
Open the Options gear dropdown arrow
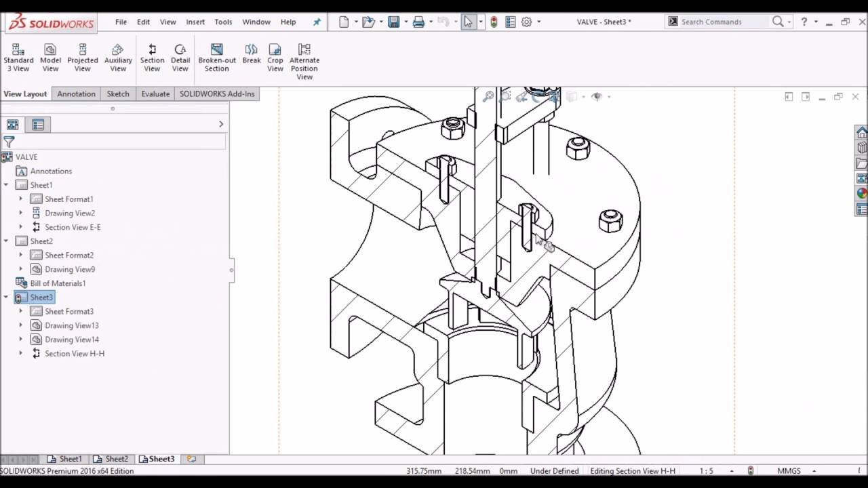(x=538, y=22)
